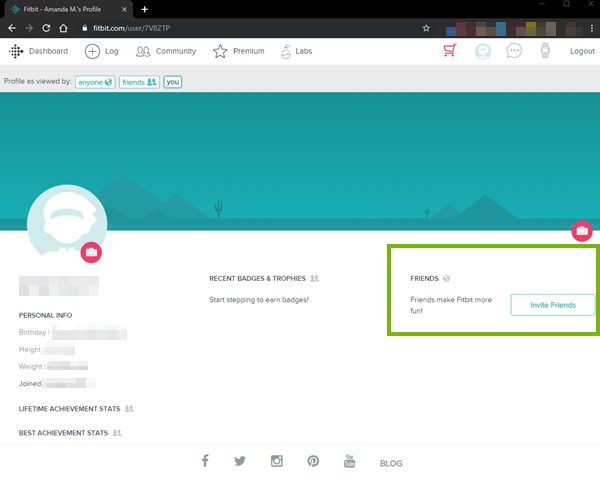Open the Log menu item
The width and height of the screenshot is (600, 481).
point(112,51)
